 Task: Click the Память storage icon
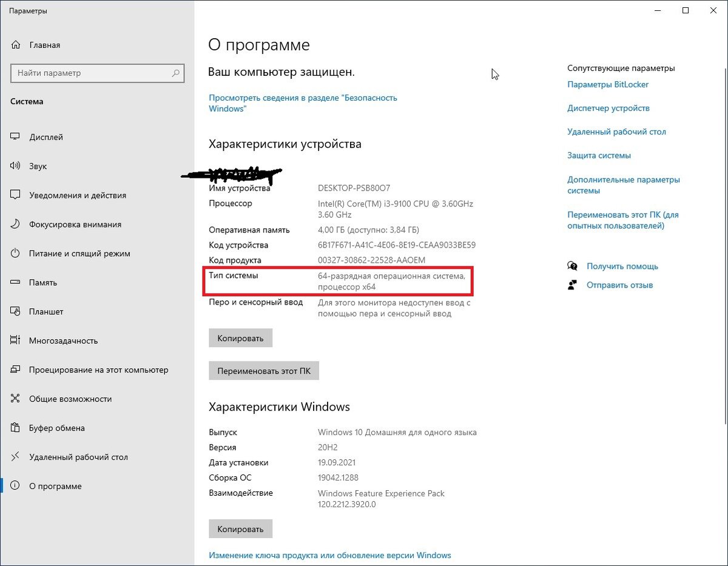pyautogui.click(x=15, y=282)
